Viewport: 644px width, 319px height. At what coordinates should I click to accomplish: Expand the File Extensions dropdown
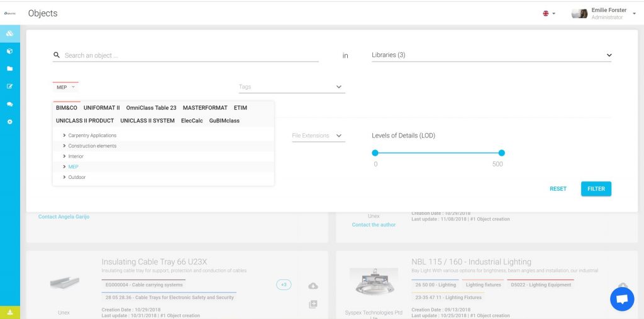(318, 136)
